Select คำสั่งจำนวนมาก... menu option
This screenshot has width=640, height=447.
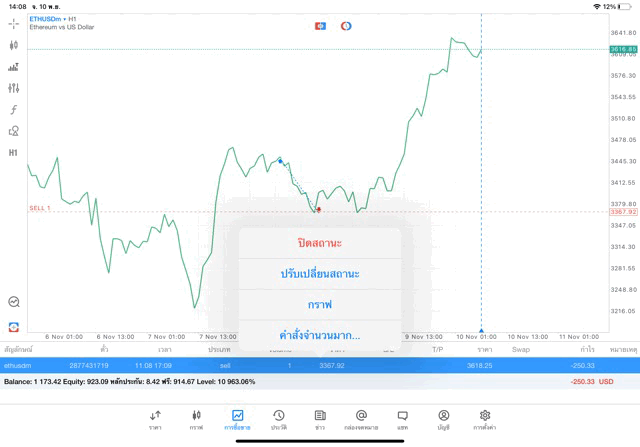pos(320,335)
